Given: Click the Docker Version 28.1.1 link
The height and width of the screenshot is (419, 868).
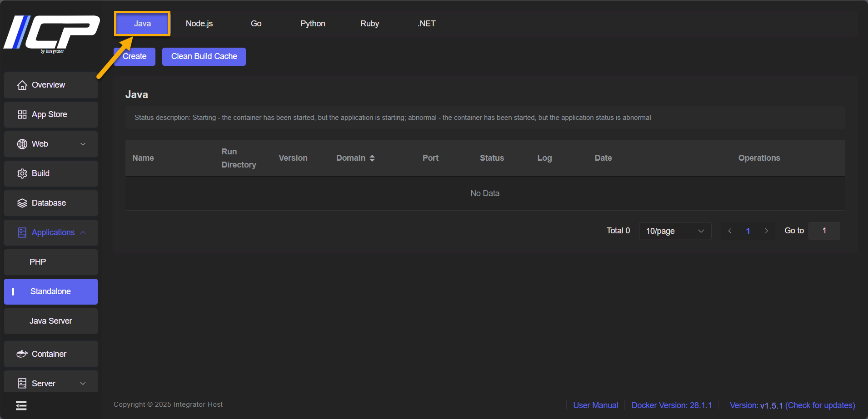Looking at the screenshot, I should pyautogui.click(x=671, y=405).
